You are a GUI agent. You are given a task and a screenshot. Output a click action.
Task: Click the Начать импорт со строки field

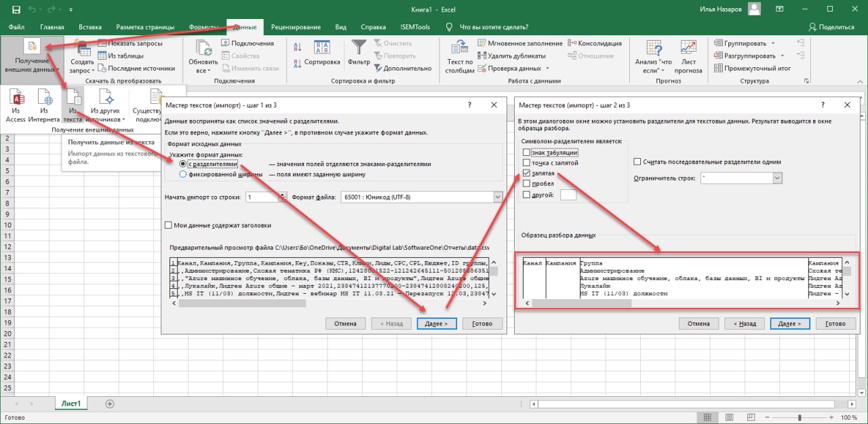(262, 197)
